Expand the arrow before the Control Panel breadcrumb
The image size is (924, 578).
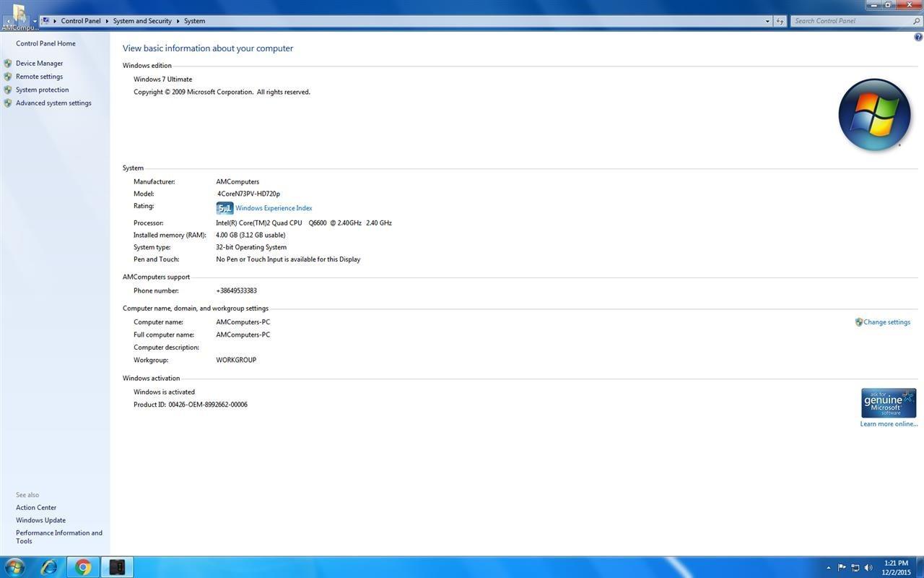pyautogui.click(x=55, y=21)
